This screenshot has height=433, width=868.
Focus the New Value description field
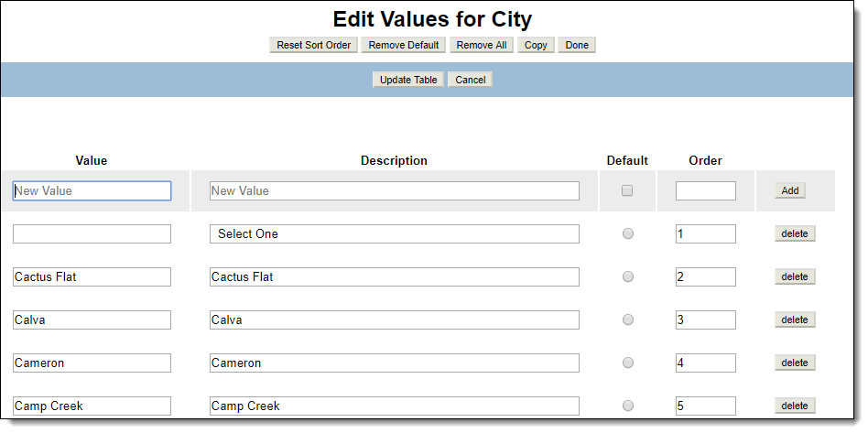tap(395, 190)
